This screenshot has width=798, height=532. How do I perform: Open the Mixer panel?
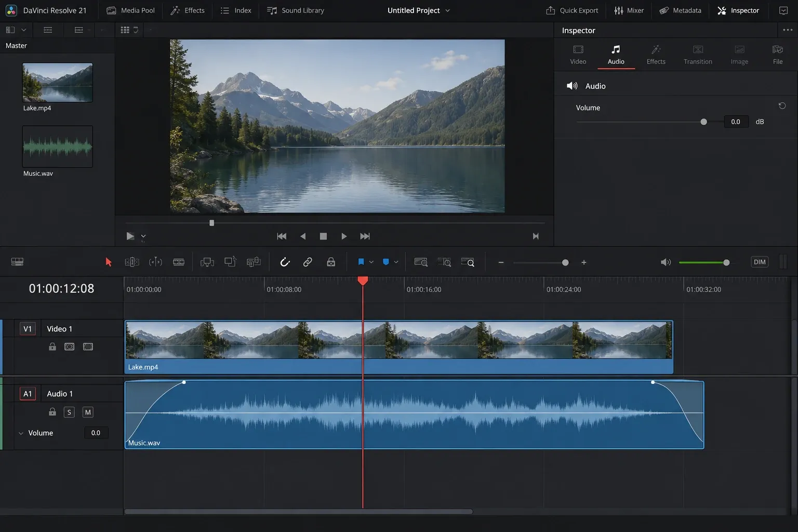[x=629, y=10]
